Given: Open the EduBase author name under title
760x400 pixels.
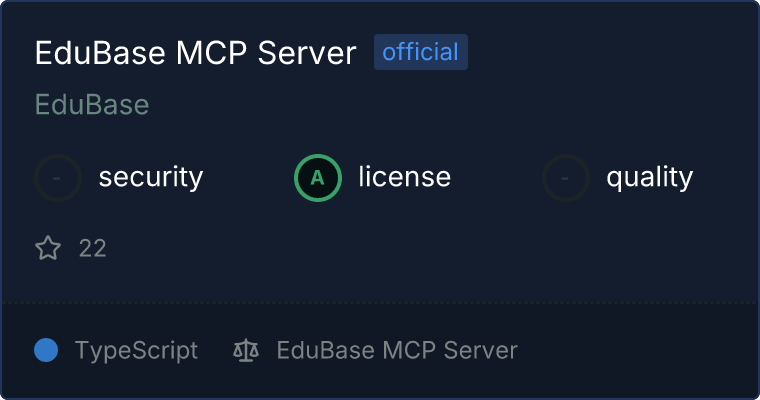Looking at the screenshot, I should (92, 104).
